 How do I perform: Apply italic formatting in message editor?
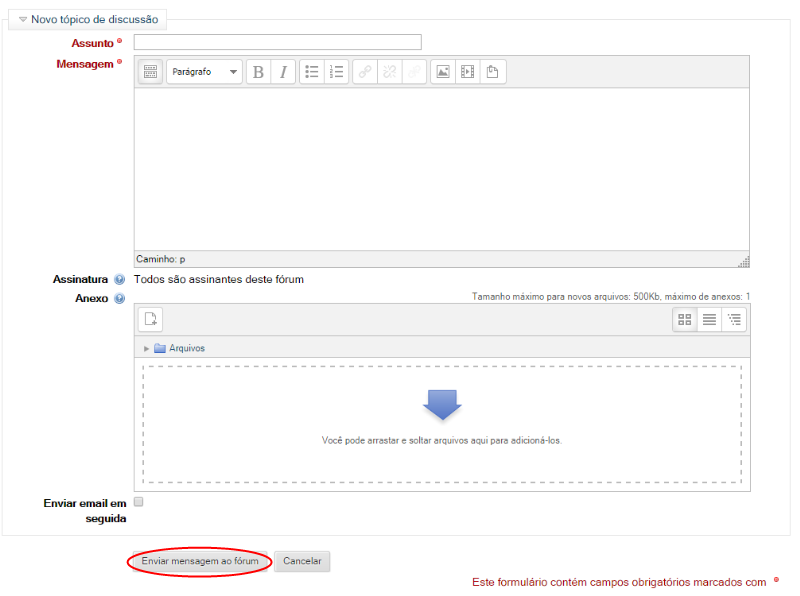(283, 72)
